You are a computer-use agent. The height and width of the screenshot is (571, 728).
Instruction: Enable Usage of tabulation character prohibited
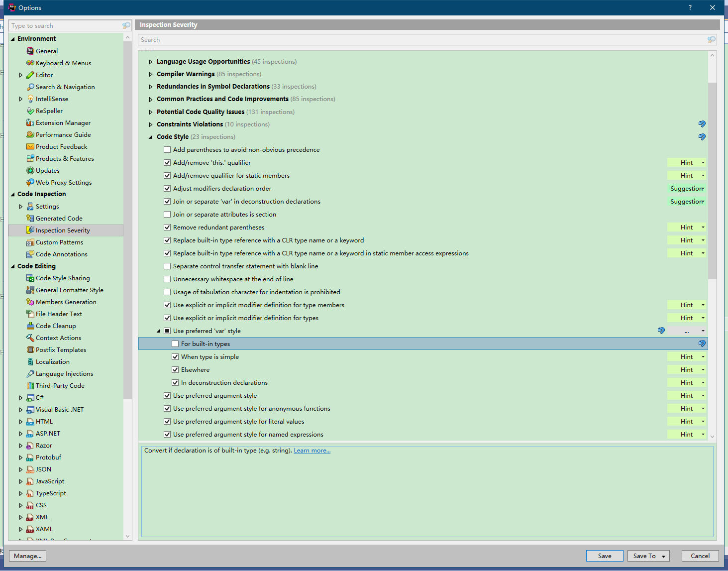[x=167, y=292]
